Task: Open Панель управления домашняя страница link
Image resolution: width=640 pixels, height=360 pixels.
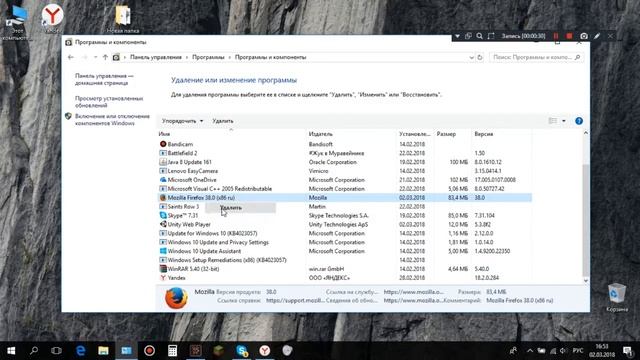Action: pyautogui.click(x=104, y=79)
